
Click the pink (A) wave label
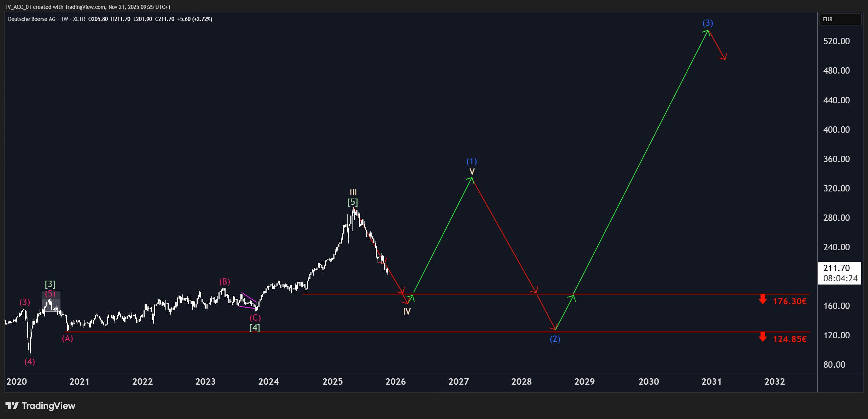tap(68, 338)
